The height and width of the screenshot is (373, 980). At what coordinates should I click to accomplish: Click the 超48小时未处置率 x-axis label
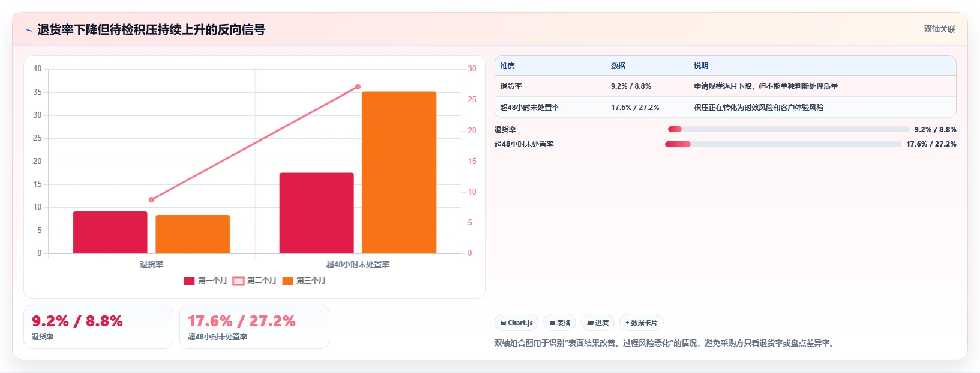[358, 264]
